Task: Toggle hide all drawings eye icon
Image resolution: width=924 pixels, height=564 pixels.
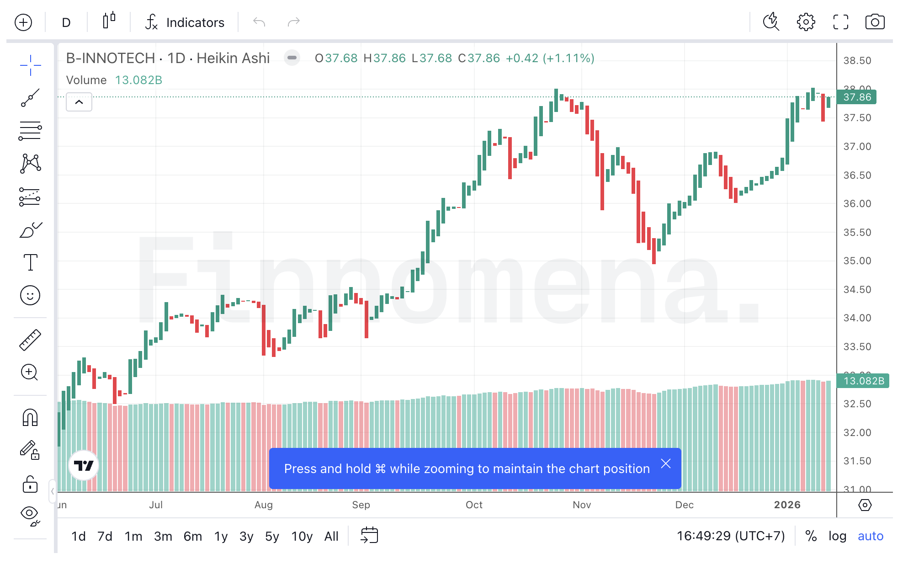Action: pos(30,515)
